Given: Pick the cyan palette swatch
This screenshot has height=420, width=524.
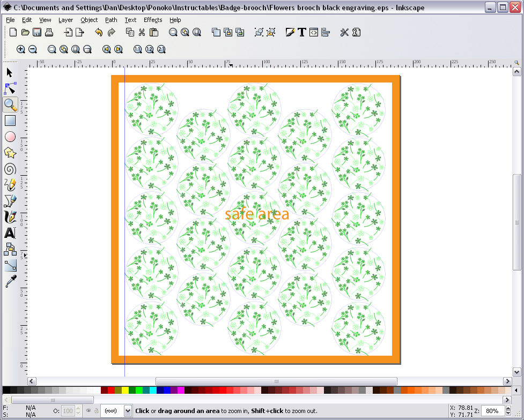Looking at the screenshot, I should pyautogui.click(x=153, y=390).
